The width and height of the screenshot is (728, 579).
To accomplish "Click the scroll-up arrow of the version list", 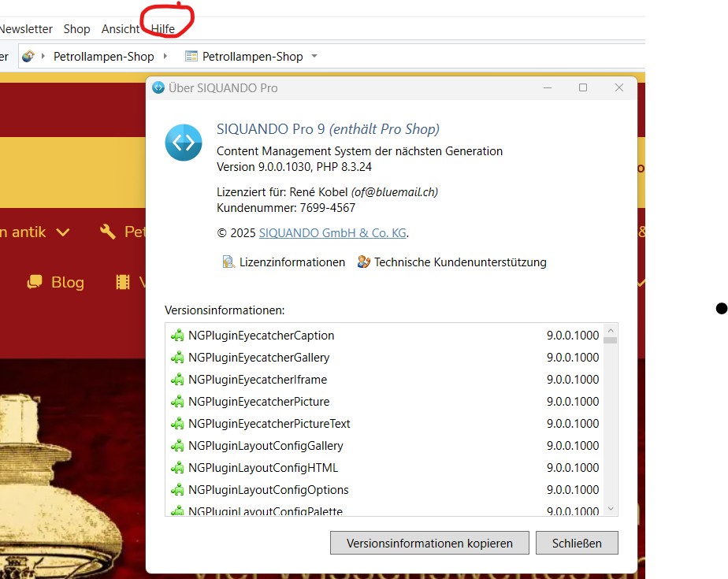I will point(611,330).
